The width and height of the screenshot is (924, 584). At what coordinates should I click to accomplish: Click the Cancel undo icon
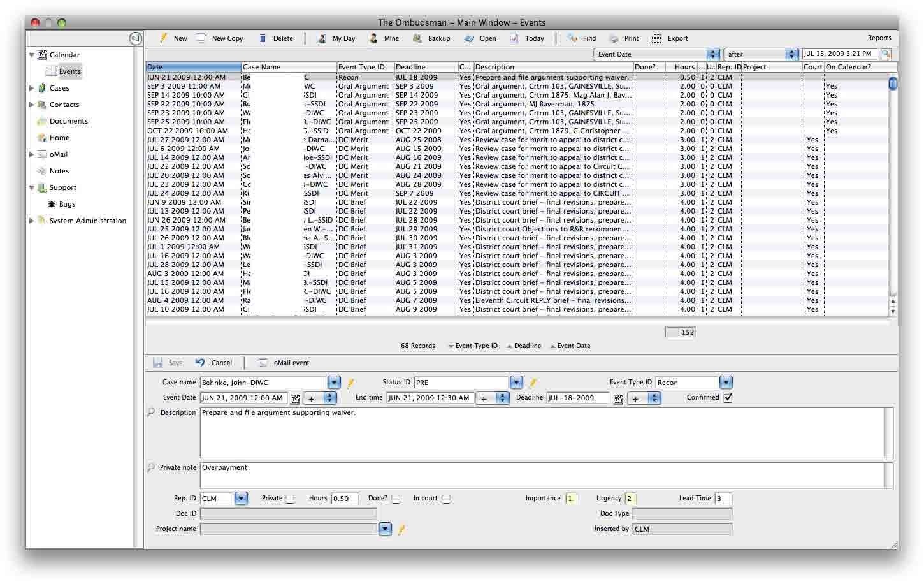coord(200,363)
